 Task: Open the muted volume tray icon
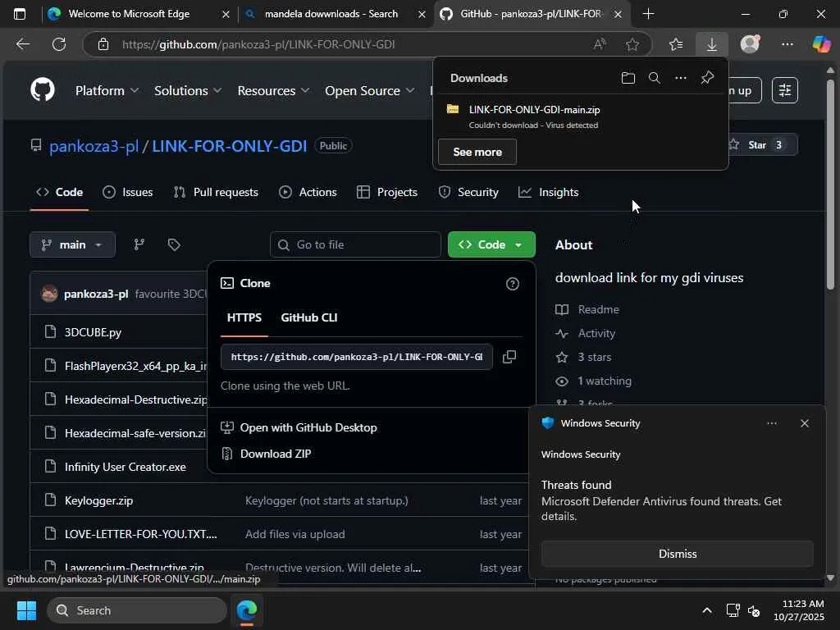pos(754,610)
